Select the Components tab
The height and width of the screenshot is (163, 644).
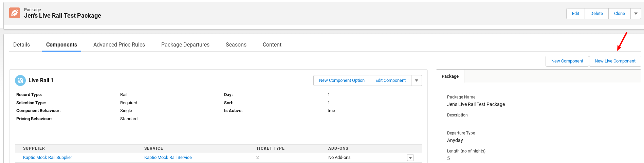pyautogui.click(x=61, y=45)
